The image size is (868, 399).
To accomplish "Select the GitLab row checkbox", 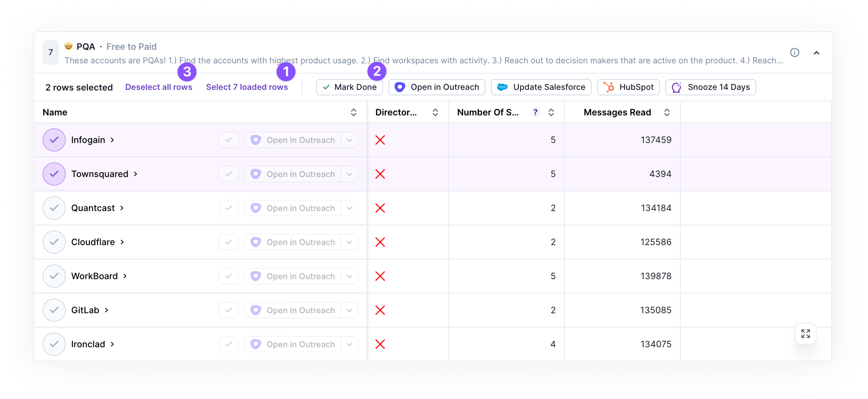I will 54,310.
